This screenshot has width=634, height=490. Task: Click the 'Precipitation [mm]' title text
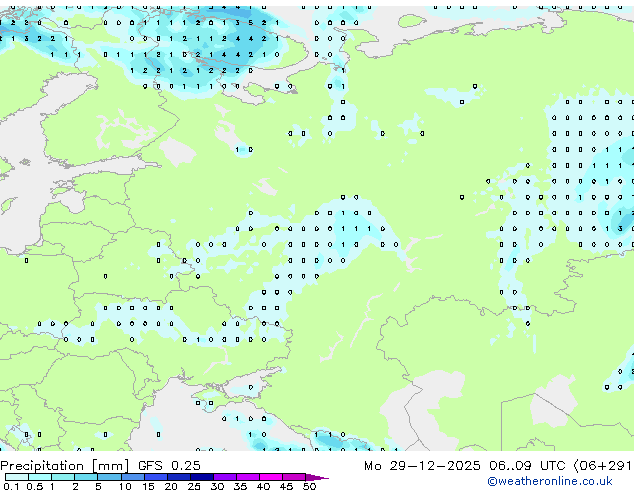[x=65, y=466]
